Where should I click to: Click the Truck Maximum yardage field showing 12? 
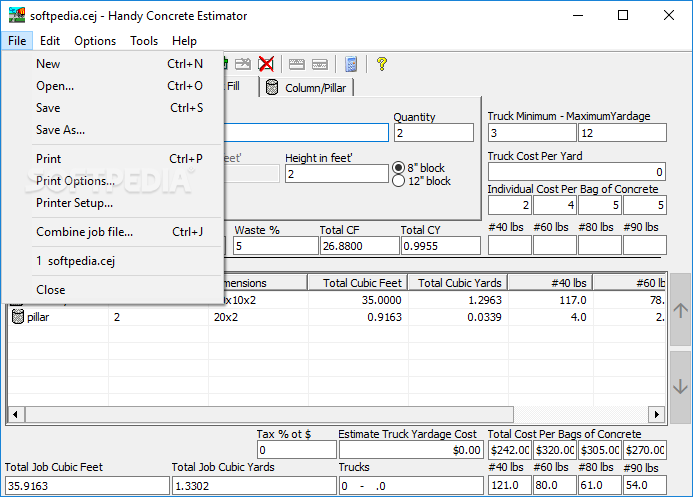click(622, 133)
